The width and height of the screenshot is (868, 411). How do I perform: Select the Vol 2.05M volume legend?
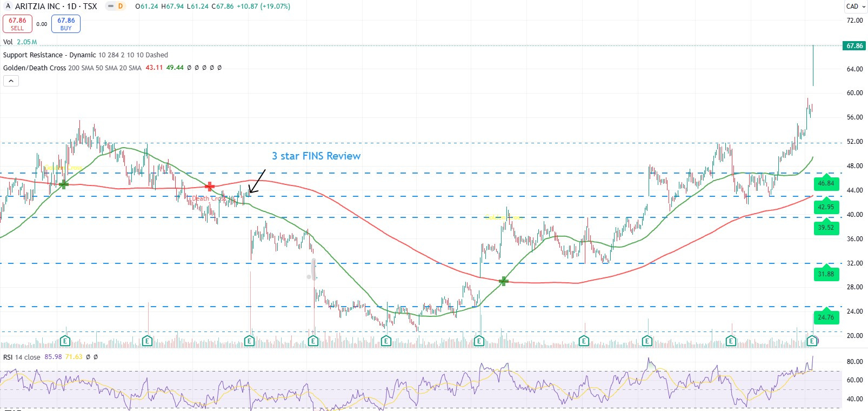[x=20, y=42]
